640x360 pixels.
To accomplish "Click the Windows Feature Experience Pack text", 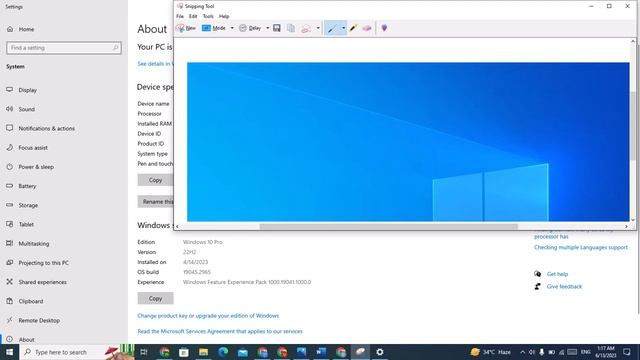I will click(x=247, y=282).
